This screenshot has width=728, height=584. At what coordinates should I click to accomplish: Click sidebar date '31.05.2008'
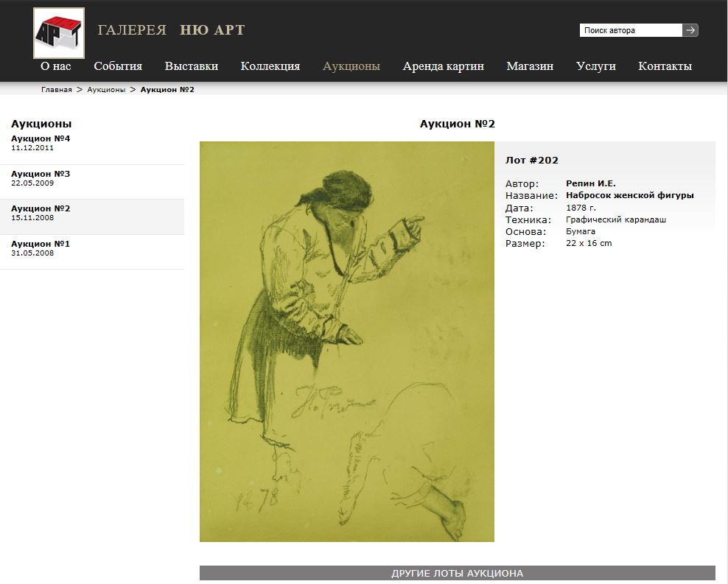[x=32, y=253]
